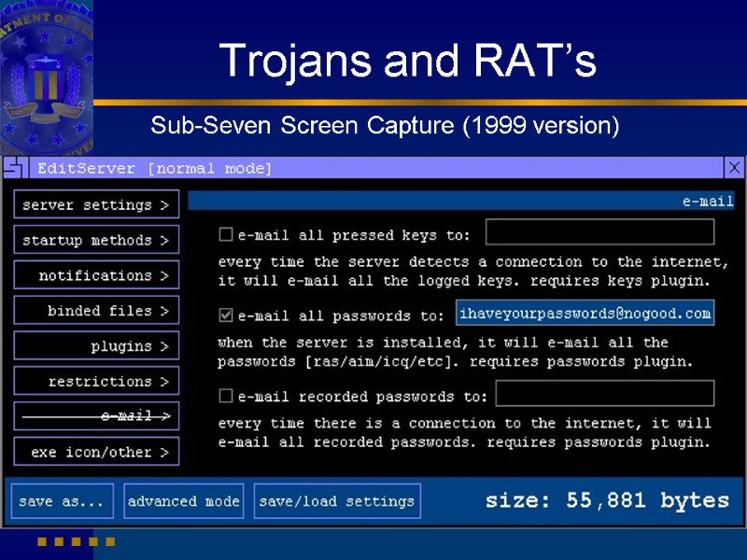Click the save as... button
747x560 pixels.
[63, 501]
